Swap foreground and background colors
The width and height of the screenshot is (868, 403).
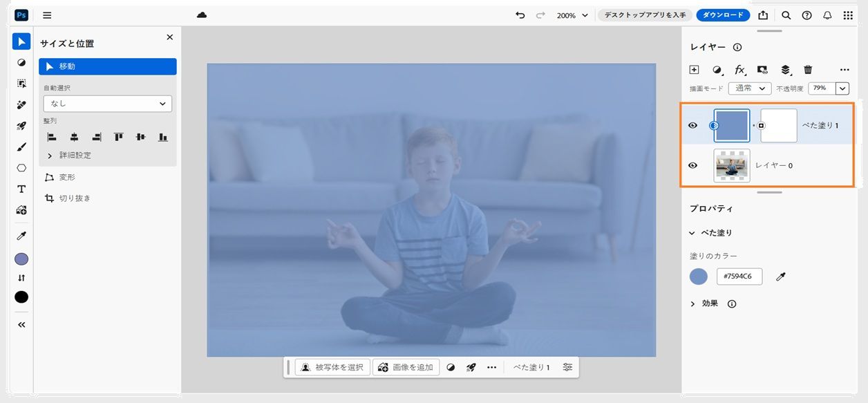[21, 278]
